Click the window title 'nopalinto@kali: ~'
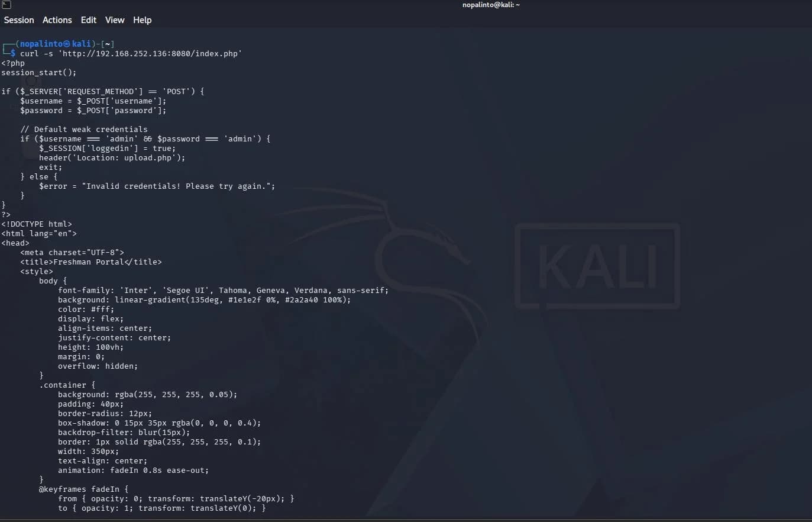Screen dimensions: 812x522 [x=491, y=5]
